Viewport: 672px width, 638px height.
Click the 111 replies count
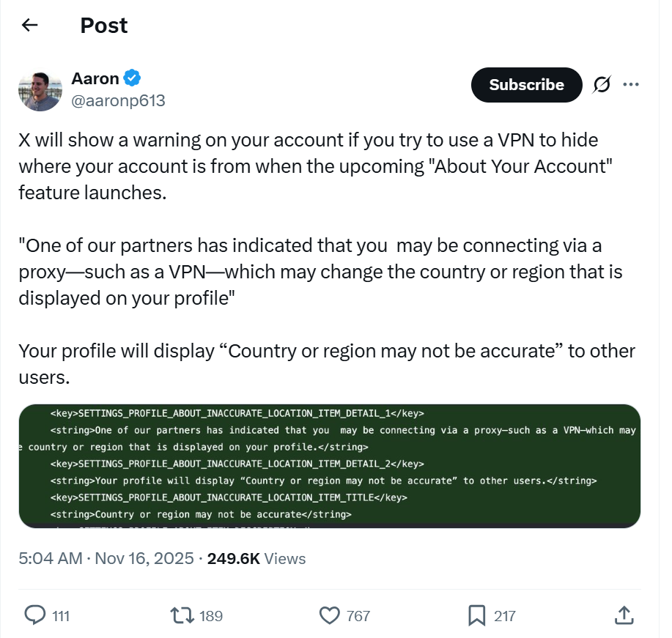pos(61,616)
